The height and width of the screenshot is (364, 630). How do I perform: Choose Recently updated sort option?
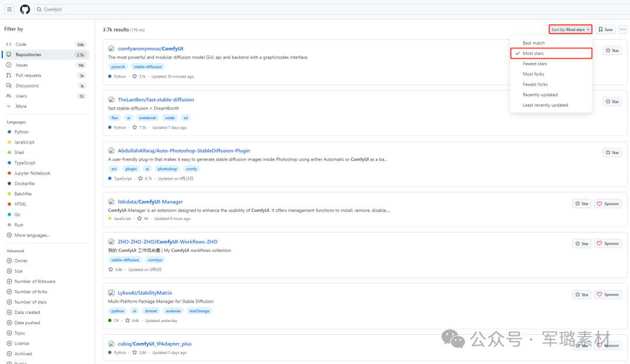tap(551, 95)
